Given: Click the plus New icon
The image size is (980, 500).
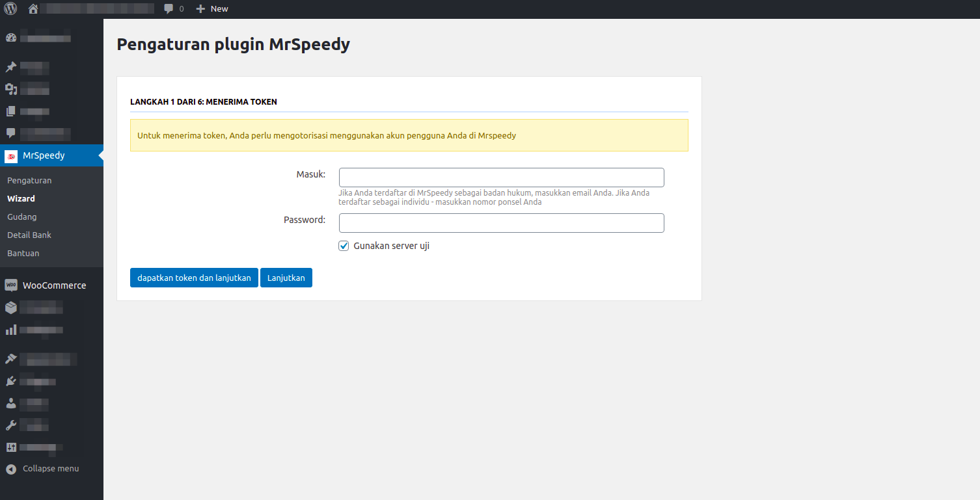Looking at the screenshot, I should (200, 9).
